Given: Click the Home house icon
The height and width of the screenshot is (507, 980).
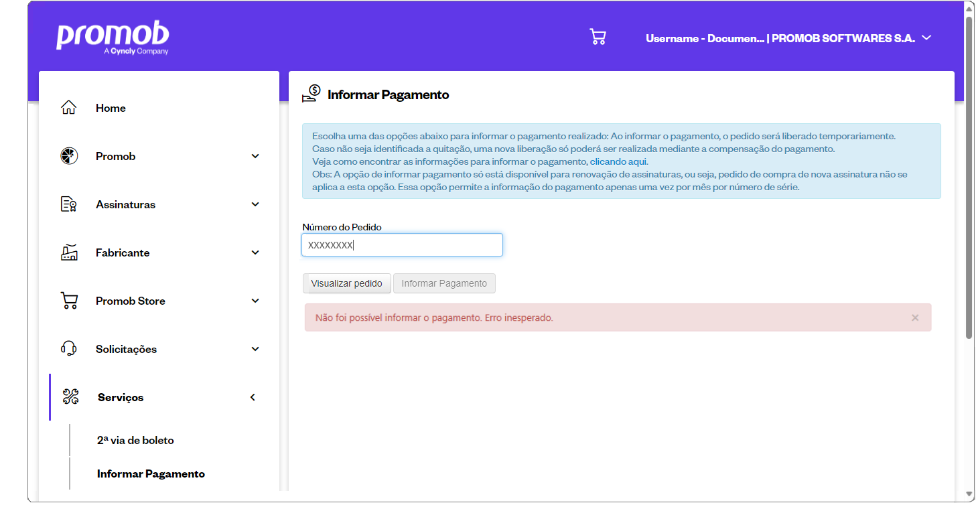Looking at the screenshot, I should 69,108.
